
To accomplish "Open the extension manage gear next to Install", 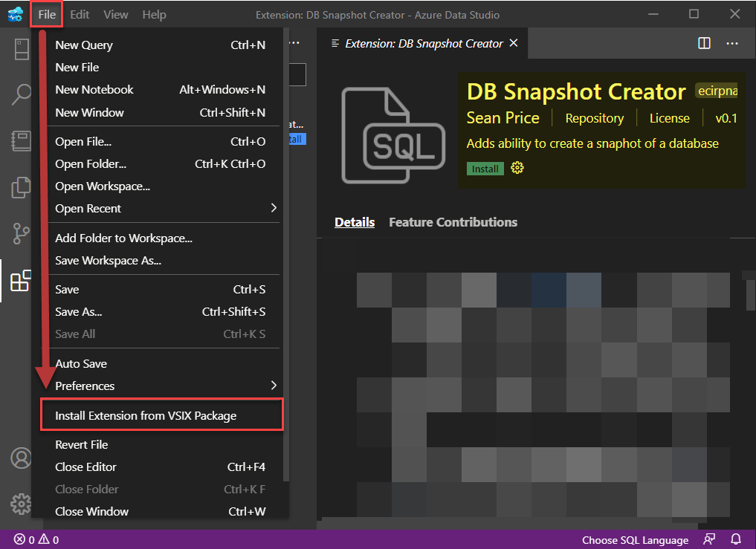I will tap(517, 168).
